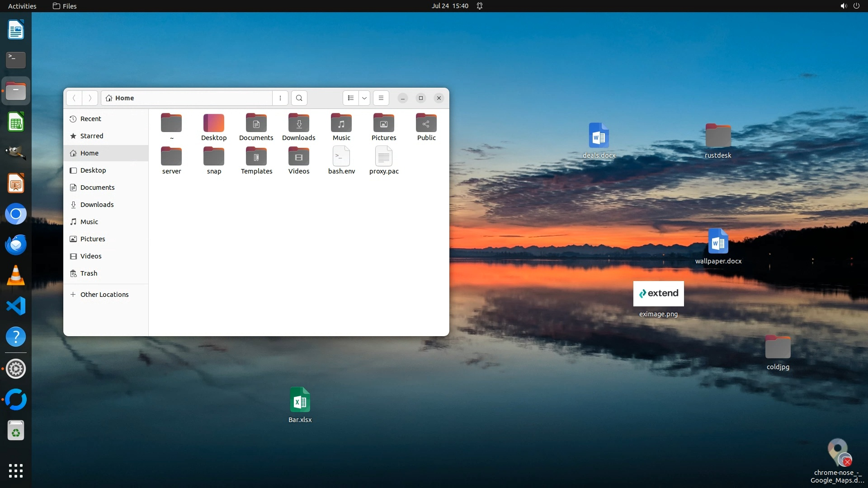
Task: Open the Files hamburger main menu
Action: click(x=381, y=98)
